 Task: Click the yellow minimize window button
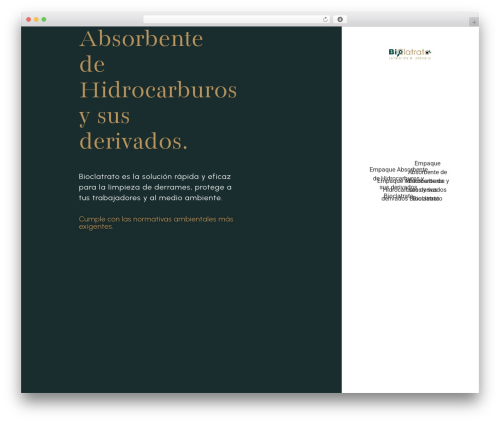36,20
